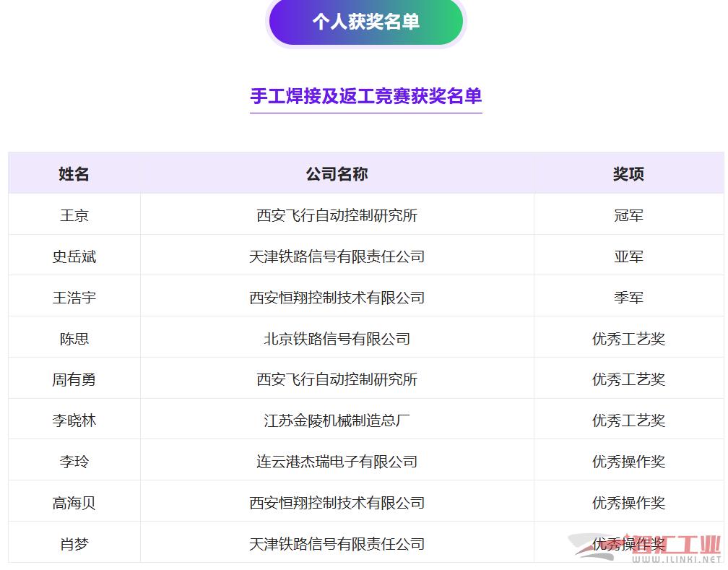Viewport: 728px width, 570px height.
Task: Select the name cell 陈思
Action: [x=74, y=339]
